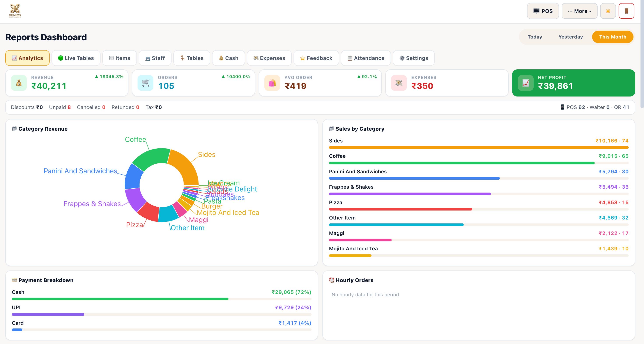Select the Today date range
This screenshot has width=644, height=344.
[x=535, y=37]
